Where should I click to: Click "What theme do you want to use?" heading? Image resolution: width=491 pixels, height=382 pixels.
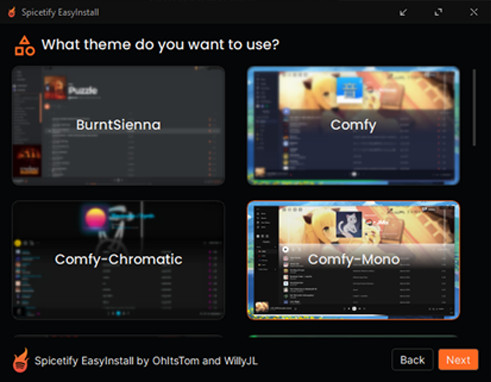tap(160, 45)
